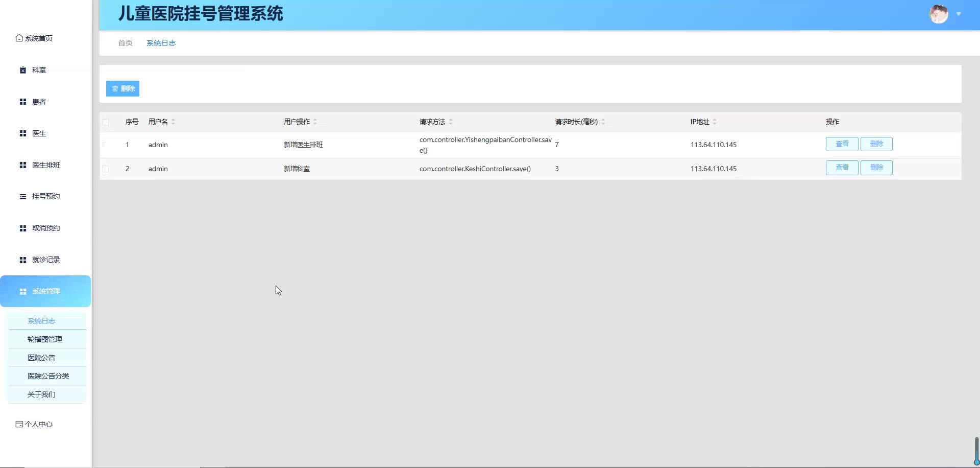Toggle ascending sort on 请求时长 column

pos(604,119)
